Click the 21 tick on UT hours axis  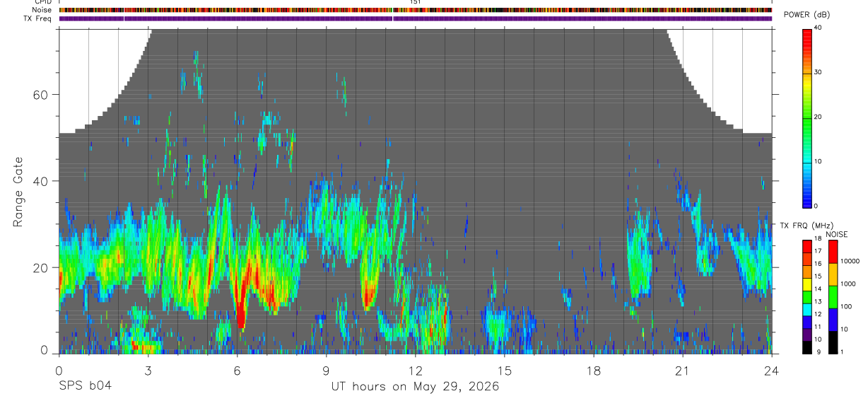click(x=682, y=371)
